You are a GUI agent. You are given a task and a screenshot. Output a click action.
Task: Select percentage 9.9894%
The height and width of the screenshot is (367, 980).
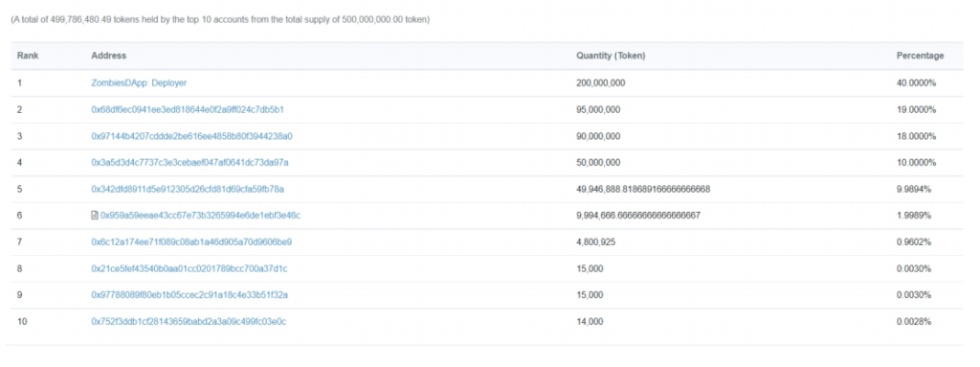(914, 189)
